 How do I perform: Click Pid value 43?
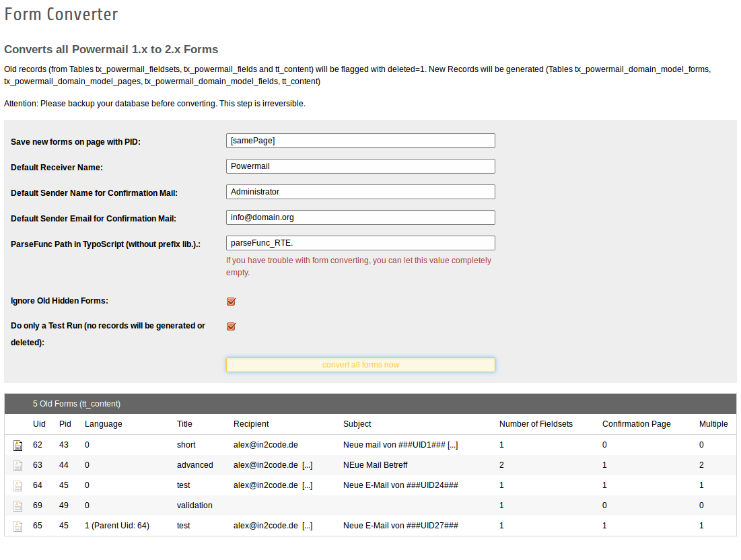click(x=64, y=445)
